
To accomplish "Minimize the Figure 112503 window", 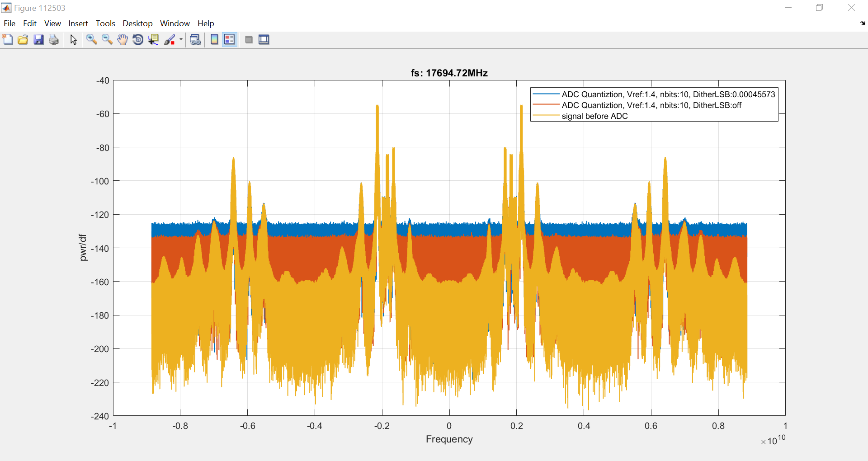I will point(788,8).
